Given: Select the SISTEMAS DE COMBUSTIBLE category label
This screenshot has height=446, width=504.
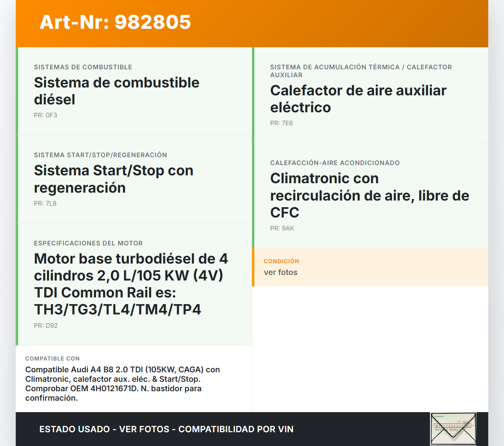Looking at the screenshot, I should pos(83,67).
